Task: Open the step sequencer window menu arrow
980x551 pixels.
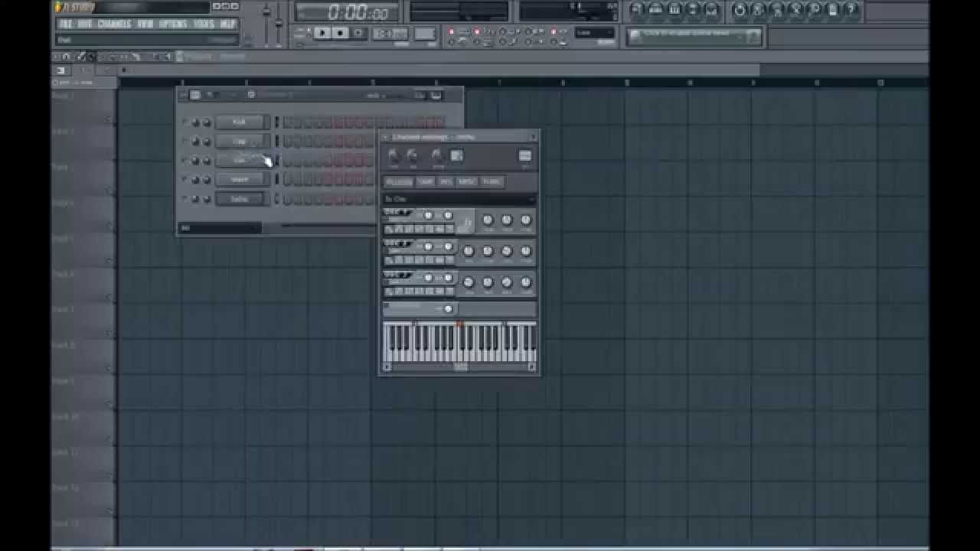Action: (183, 95)
